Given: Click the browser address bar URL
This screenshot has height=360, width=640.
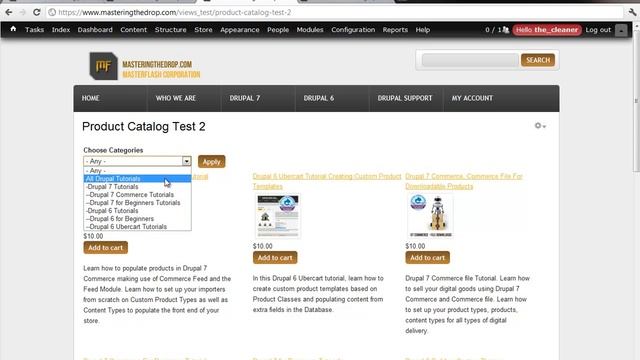Looking at the screenshot, I should (175, 12).
